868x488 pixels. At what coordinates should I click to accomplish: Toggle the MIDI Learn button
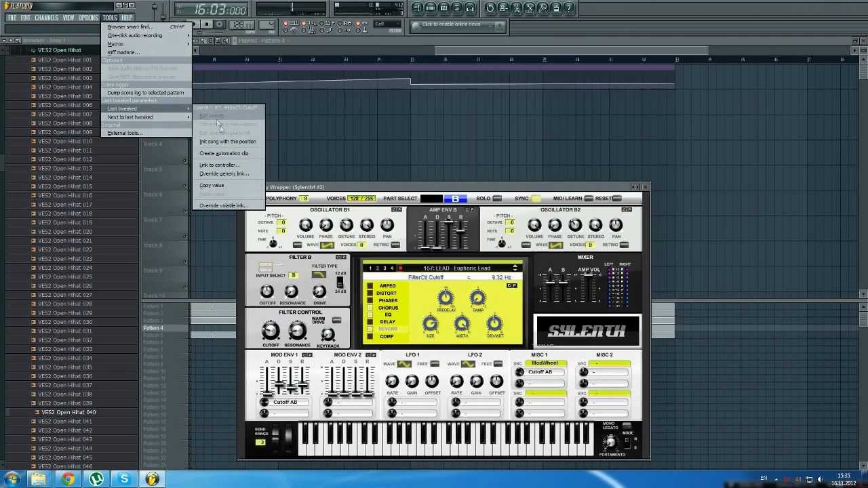[588, 199]
